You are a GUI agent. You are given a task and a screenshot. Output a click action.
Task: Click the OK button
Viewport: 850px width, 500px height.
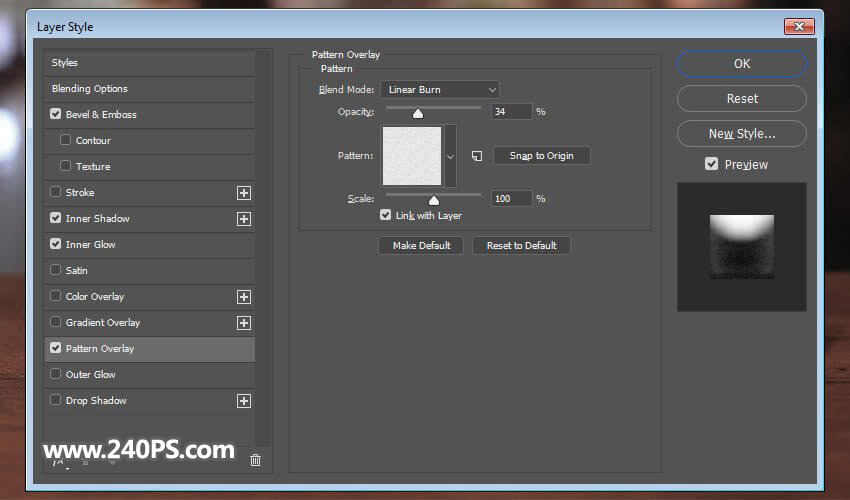pyautogui.click(x=742, y=64)
